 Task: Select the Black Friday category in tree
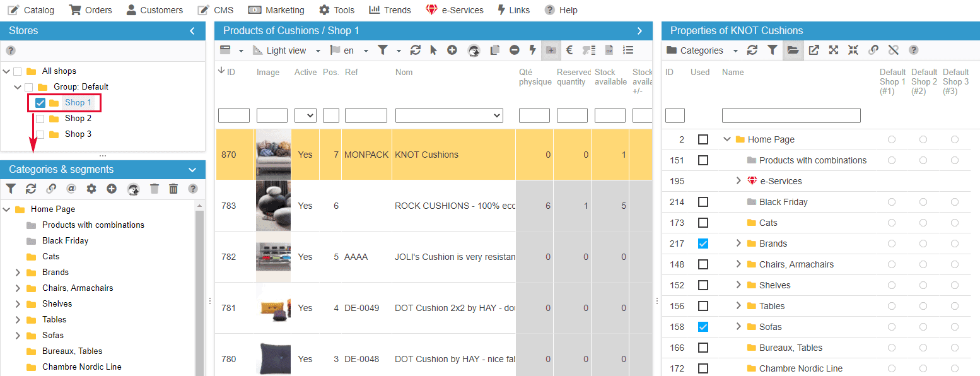(65, 241)
